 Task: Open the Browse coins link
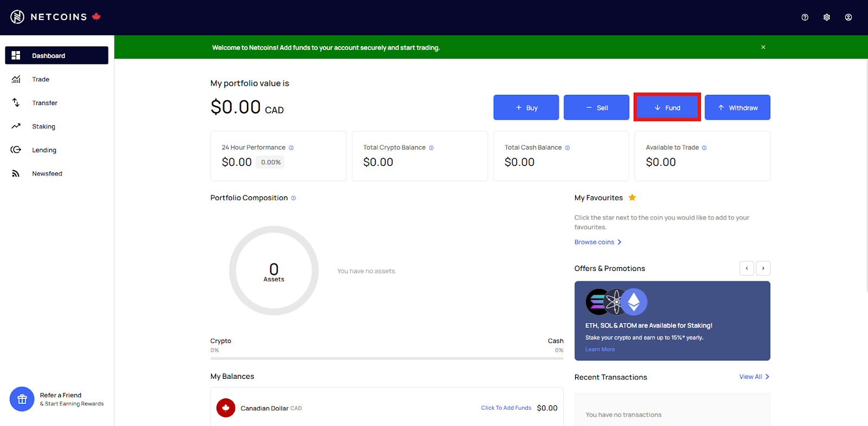pos(598,242)
